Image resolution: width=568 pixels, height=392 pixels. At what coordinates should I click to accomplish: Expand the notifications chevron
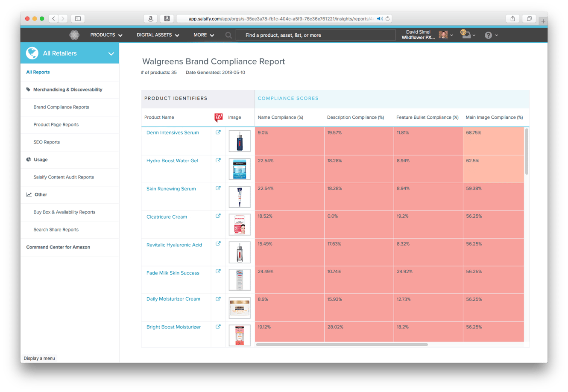(474, 35)
